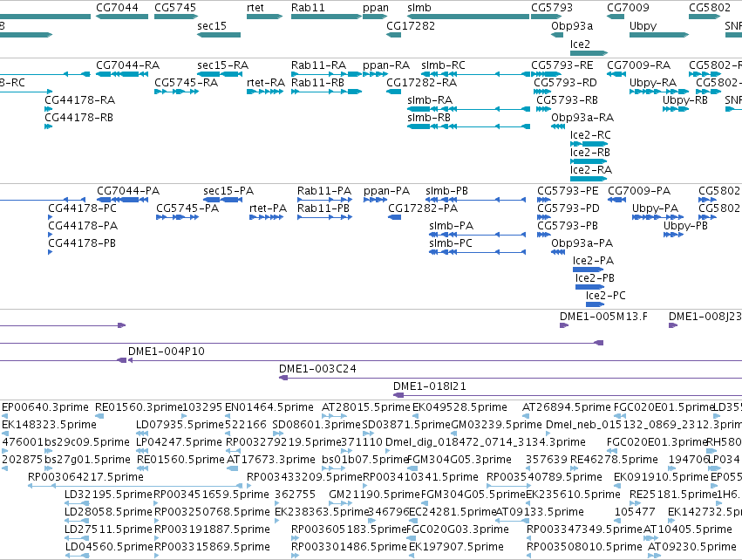Click the CG7009 gene label
Image resolution: width=742 pixels, height=560 pixels.
click(628, 8)
